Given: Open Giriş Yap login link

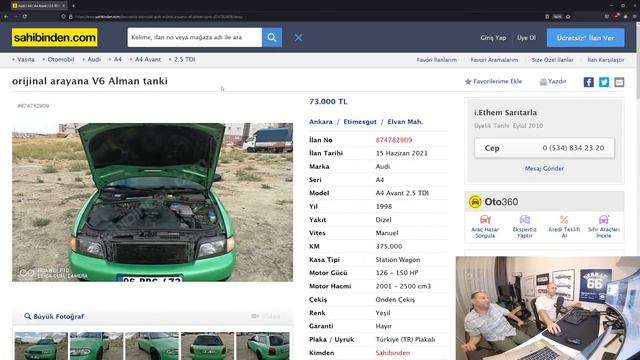Looking at the screenshot, I should pos(493,38).
